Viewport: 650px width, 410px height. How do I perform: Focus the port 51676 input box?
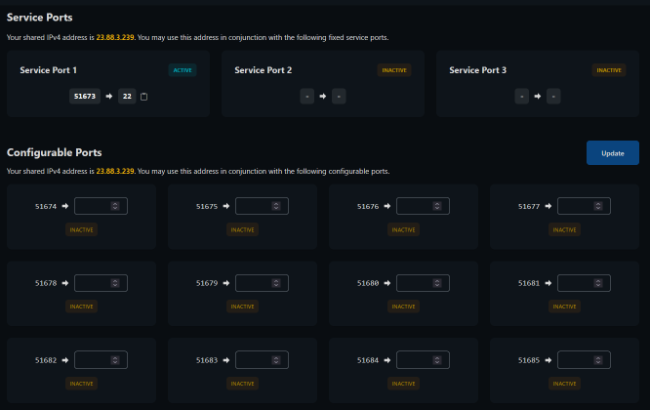[x=416, y=206]
